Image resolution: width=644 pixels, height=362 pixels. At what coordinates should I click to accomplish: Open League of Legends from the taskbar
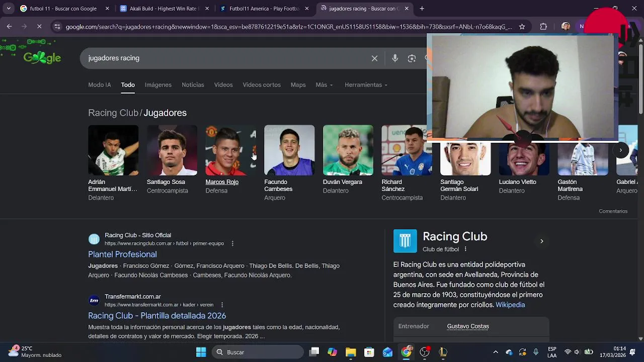tap(443, 352)
